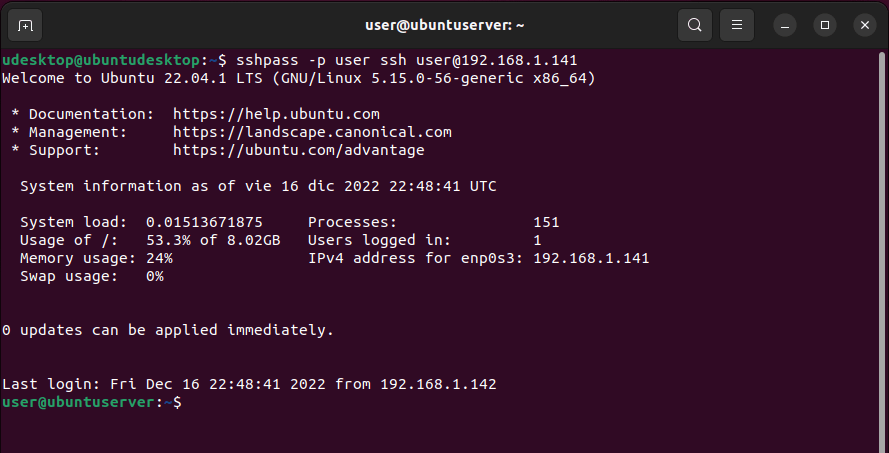Click the window title user@ubuntuserver
The height and width of the screenshot is (453, 889).
[x=444, y=24]
